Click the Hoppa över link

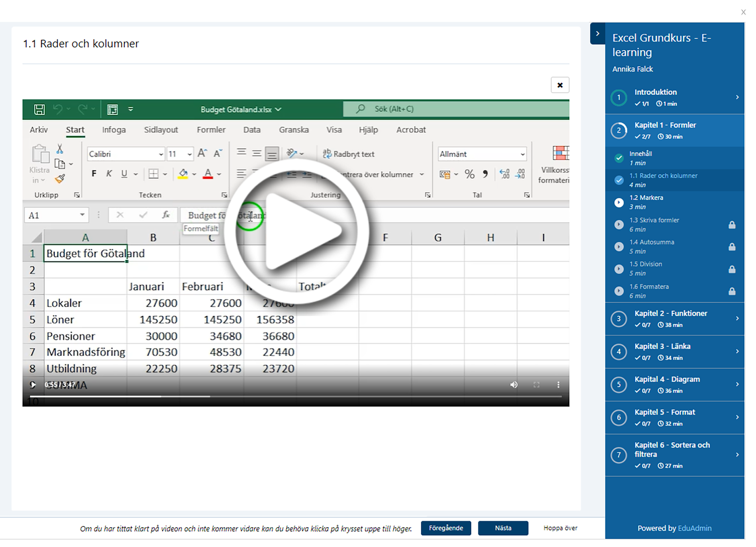click(560, 528)
